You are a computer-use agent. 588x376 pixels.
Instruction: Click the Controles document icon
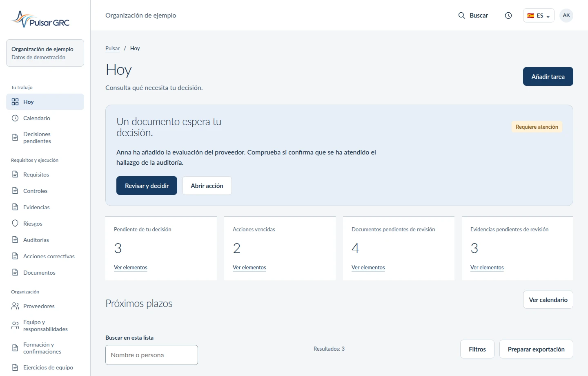[x=15, y=191]
